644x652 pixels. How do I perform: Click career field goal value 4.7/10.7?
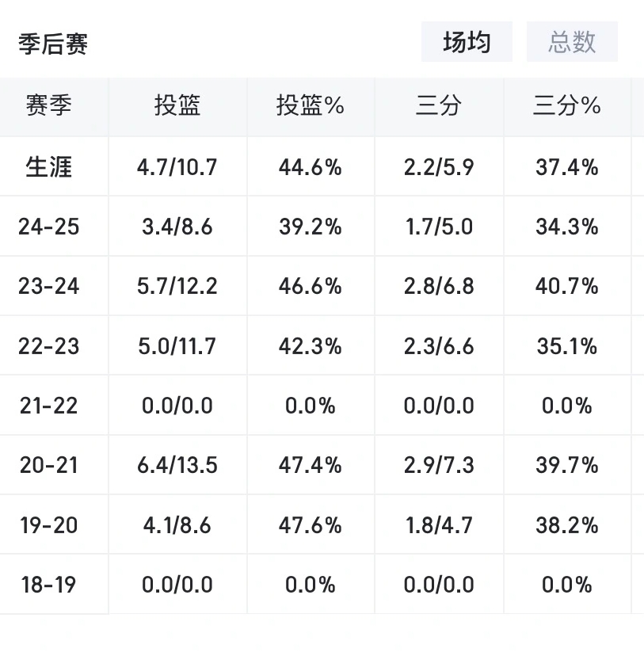[x=177, y=167]
